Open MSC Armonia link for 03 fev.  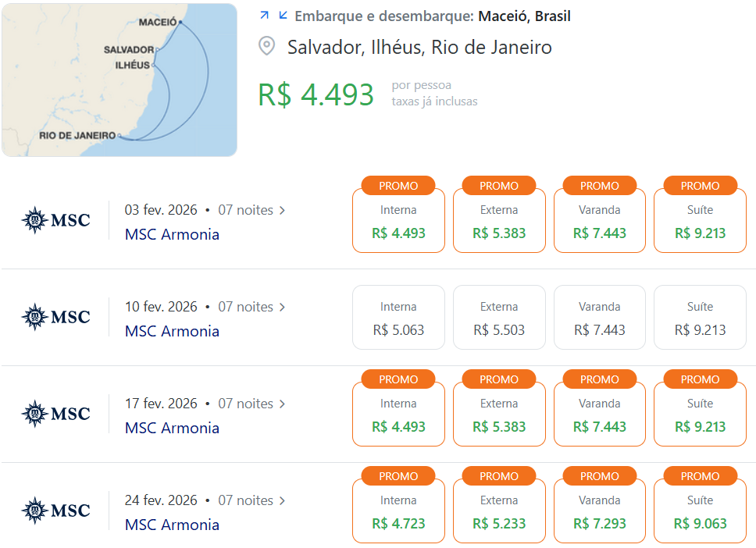pos(172,234)
